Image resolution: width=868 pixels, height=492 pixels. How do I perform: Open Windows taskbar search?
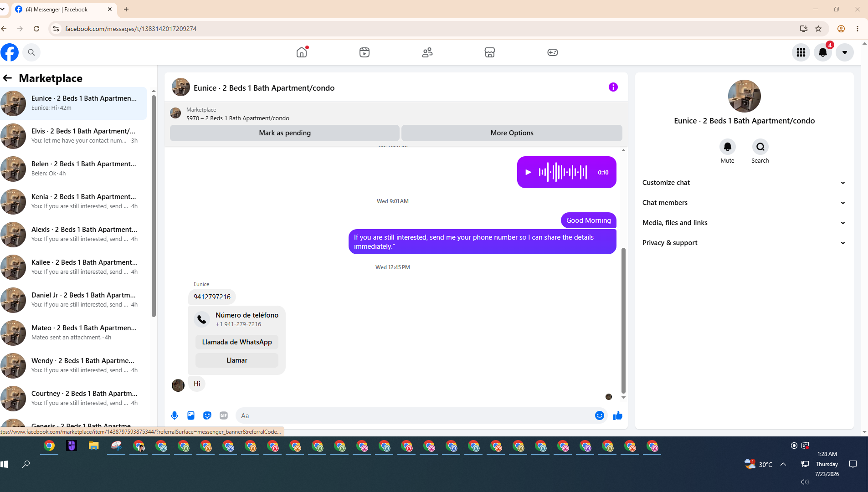26,464
